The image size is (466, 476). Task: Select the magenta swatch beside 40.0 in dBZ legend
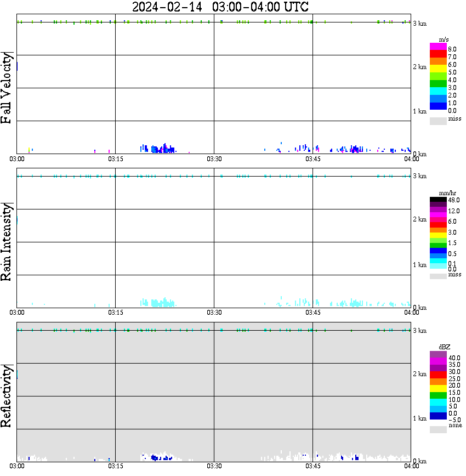click(x=438, y=361)
